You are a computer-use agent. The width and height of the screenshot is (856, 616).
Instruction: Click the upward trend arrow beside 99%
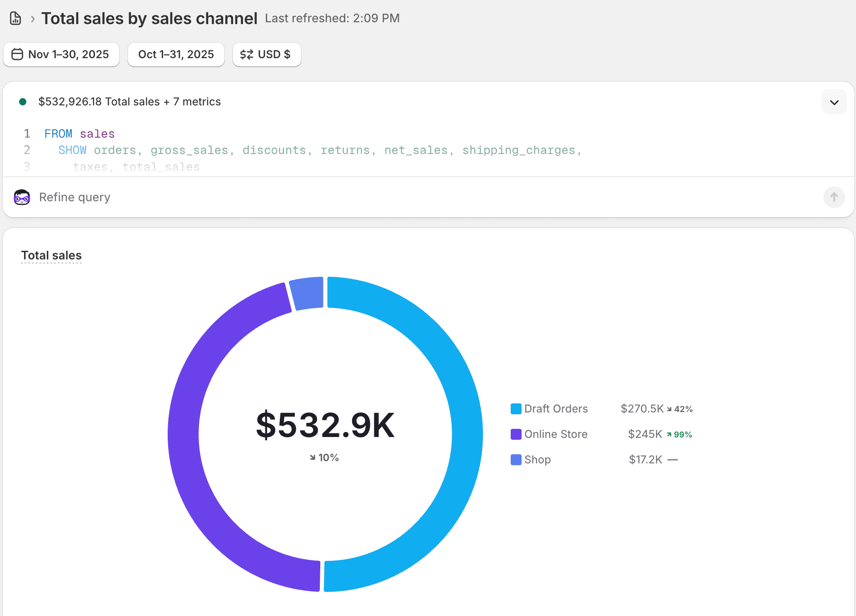[x=670, y=434]
